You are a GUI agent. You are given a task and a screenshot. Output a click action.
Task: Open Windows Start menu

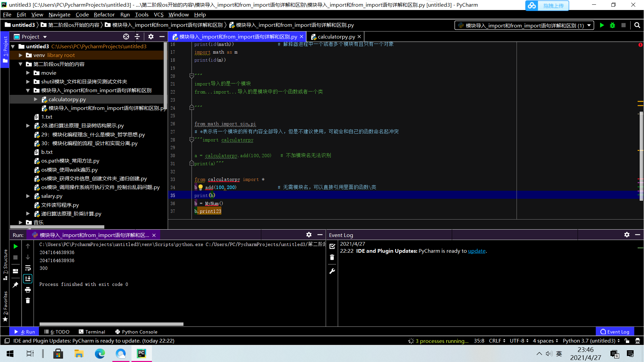click(10, 354)
